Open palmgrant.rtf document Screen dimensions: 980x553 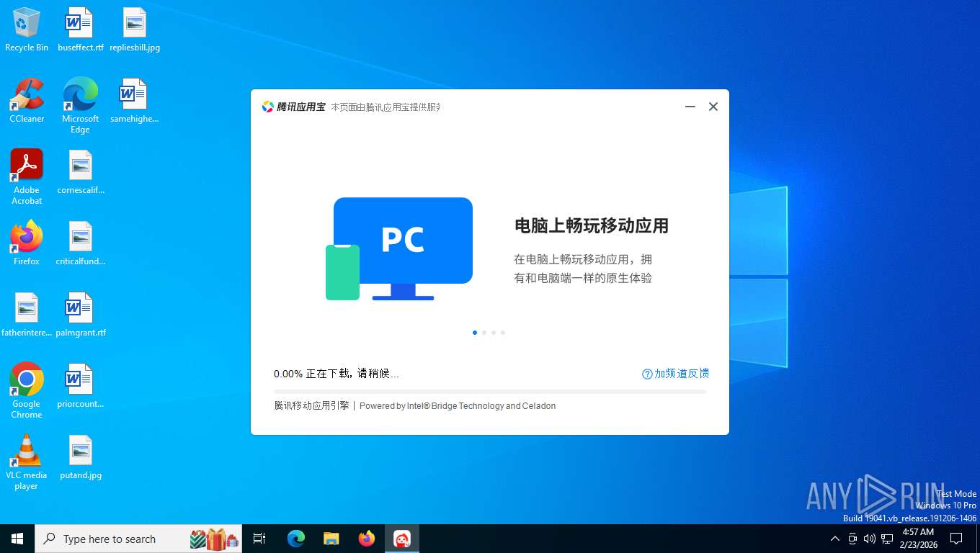(81, 315)
